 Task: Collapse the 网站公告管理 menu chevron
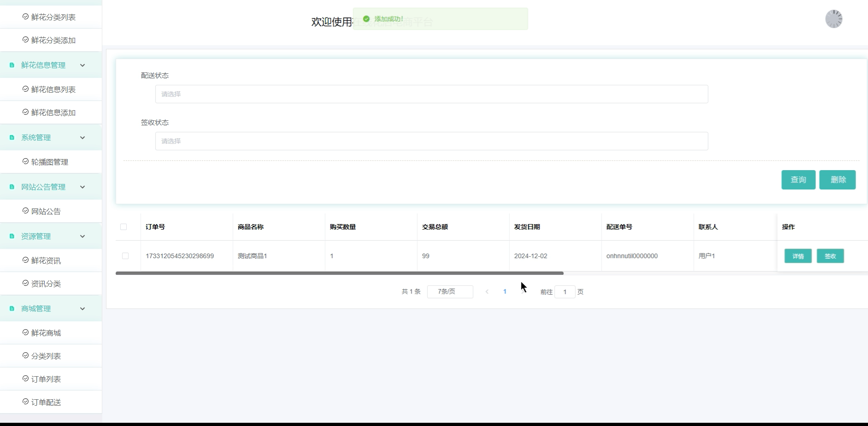pos(82,187)
